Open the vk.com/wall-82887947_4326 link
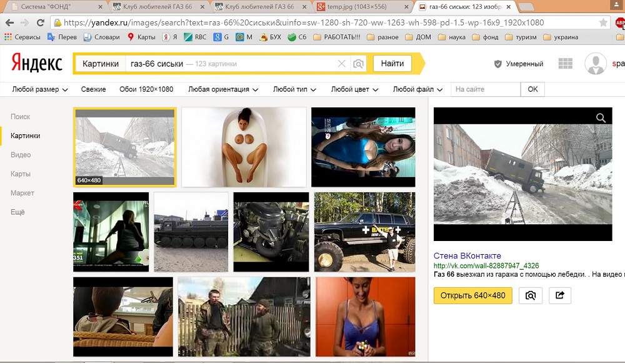 pyautogui.click(x=486, y=265)
